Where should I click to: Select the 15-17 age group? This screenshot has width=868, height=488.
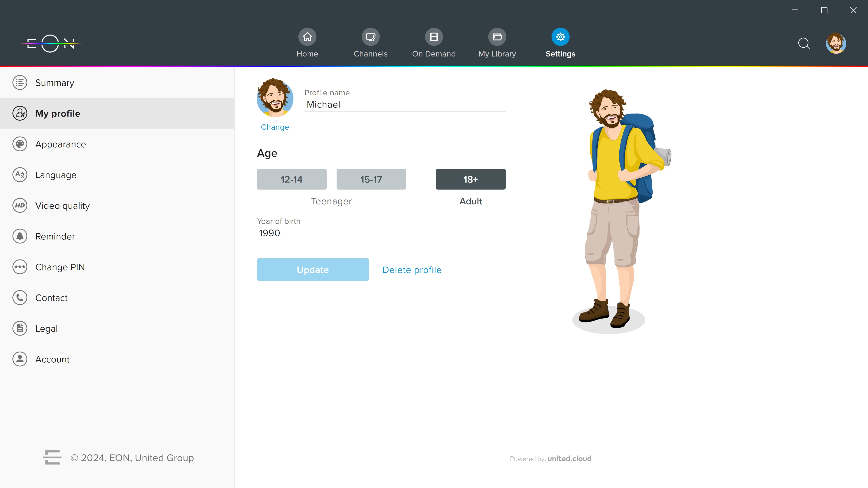click(x=371, y=179)
